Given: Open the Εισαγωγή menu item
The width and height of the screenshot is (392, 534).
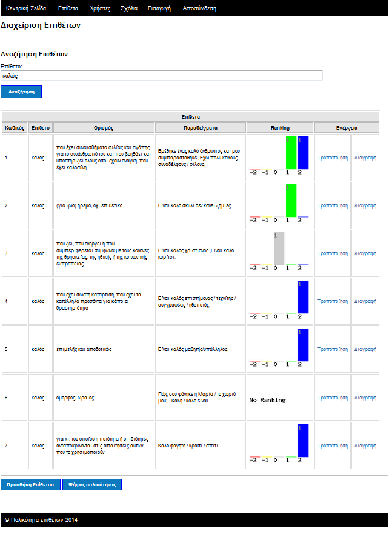Looking at the screenshot, I should [159, 8].
